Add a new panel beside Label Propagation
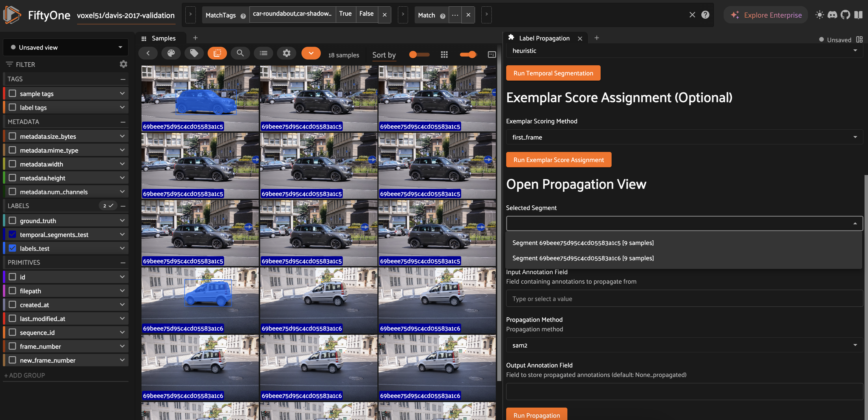The image size is (868, 420). coord(597,38)
